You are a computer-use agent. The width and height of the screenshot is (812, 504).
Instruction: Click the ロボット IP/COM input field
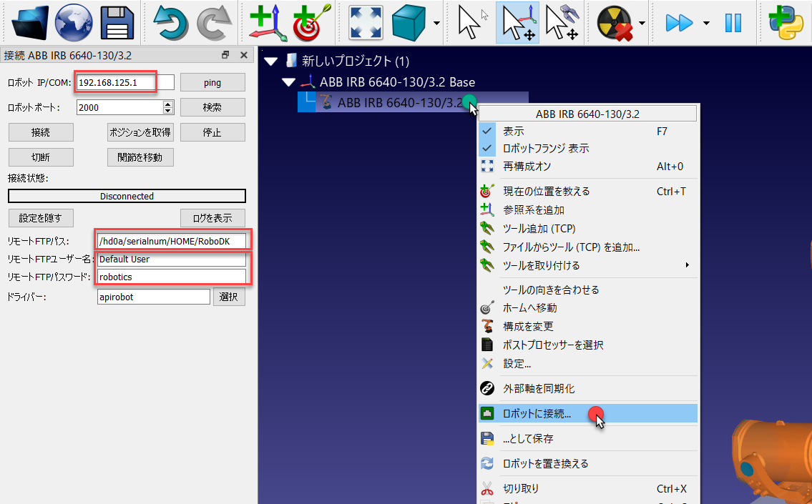coord(125,82)
